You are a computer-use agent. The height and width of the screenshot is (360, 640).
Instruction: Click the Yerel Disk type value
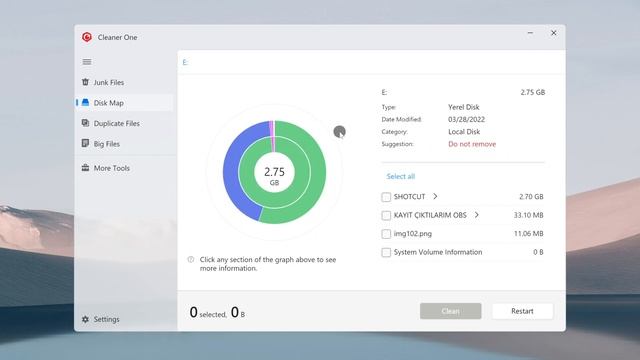(464, 107)
